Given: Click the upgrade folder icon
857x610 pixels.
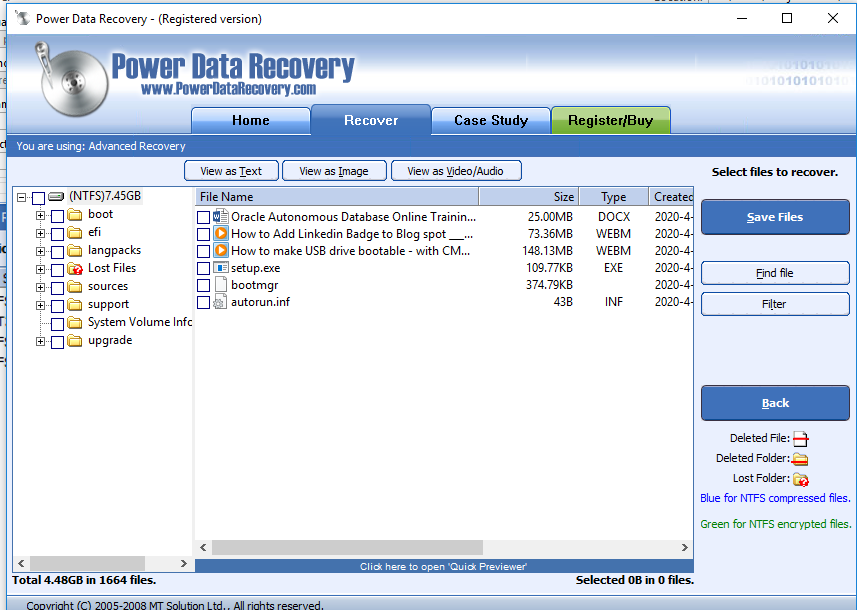Looking at the screenshot, I should pos(75,341).
